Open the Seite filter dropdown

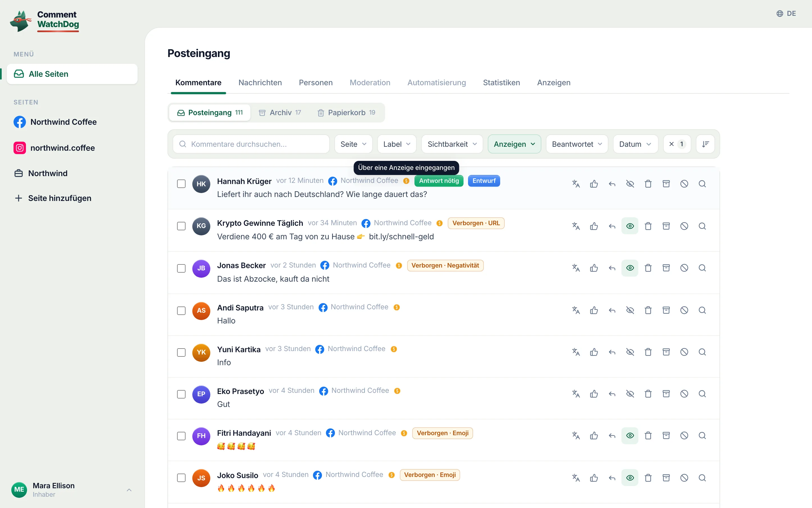pos(353,144)
